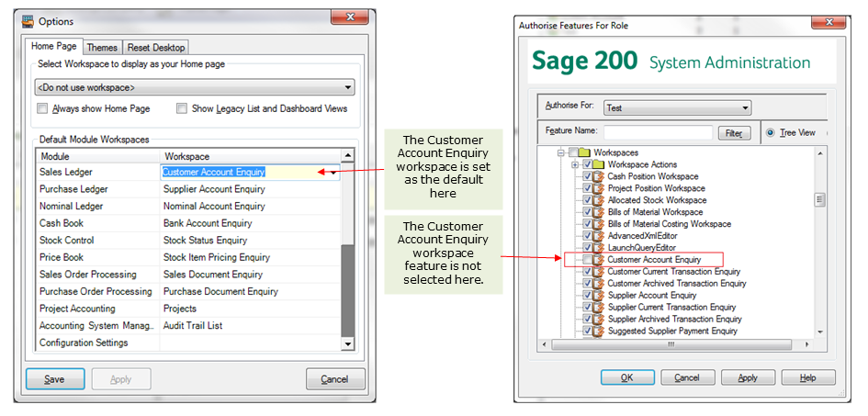Click the Cash Position Workspace feature icon
Screen dimensions: 868x416
[599, 176]
